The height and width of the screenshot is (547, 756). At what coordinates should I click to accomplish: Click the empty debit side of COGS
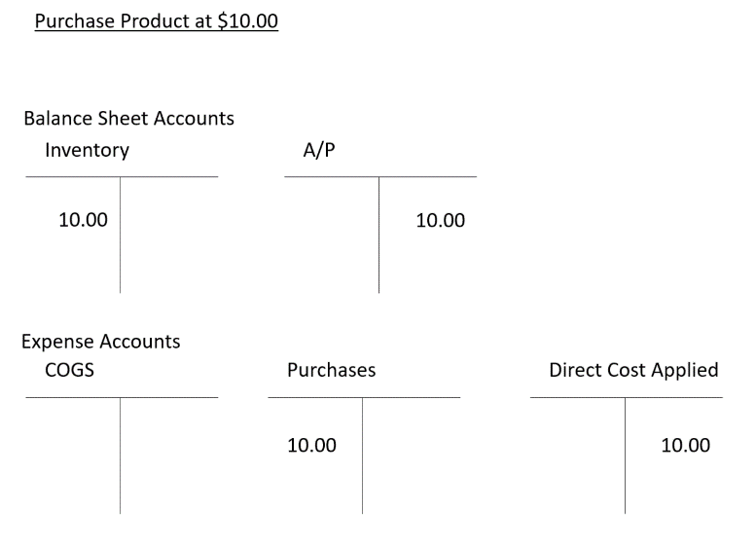point(73,453)
